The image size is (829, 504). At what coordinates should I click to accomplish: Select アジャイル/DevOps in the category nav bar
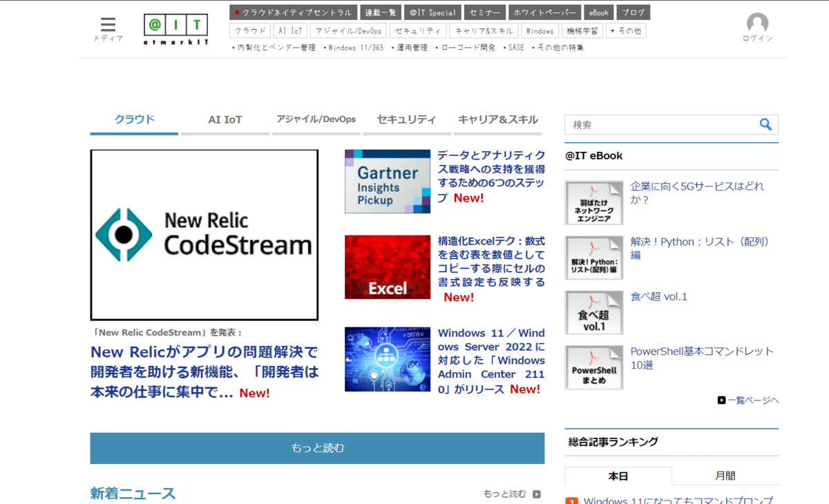coord(348,31)
